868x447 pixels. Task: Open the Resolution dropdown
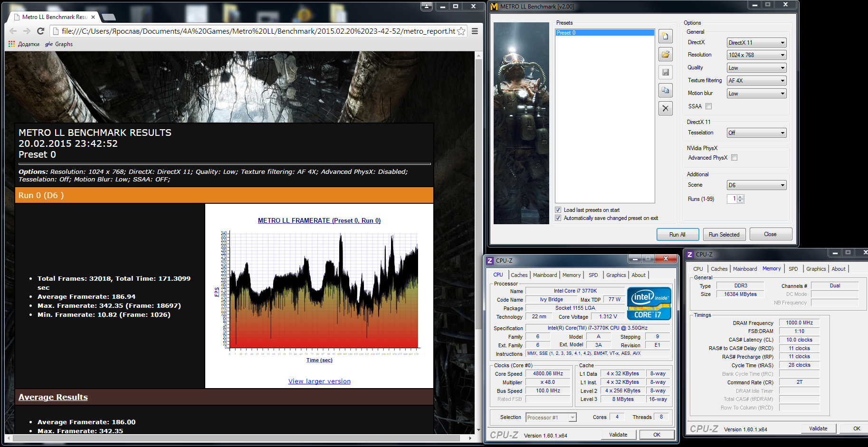(756, 55)
